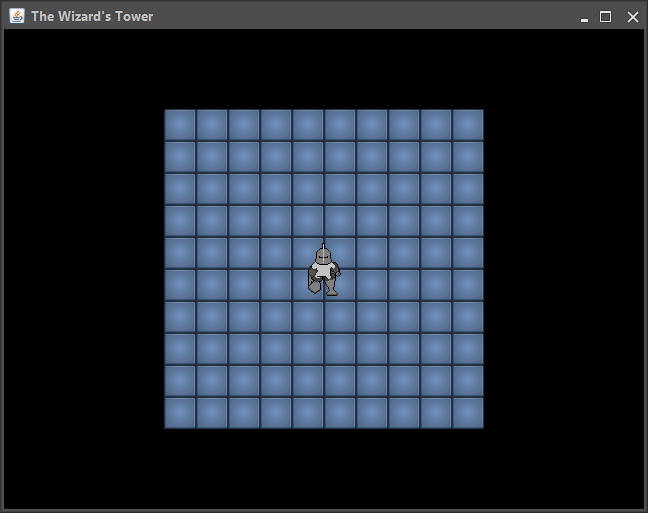Close The Wizard's Tower window
The width and height of the screenshot is (648, 513).
[x=633, y=17]
